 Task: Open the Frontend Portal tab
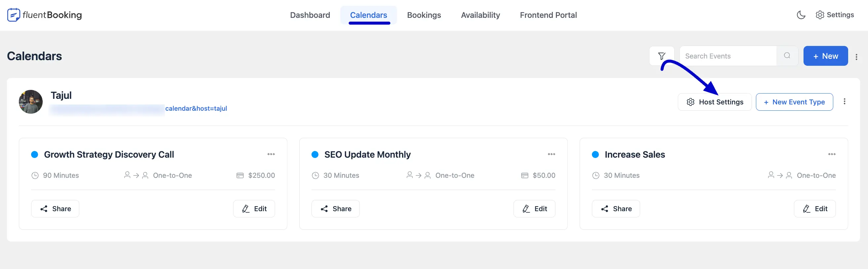click(548, 15)
